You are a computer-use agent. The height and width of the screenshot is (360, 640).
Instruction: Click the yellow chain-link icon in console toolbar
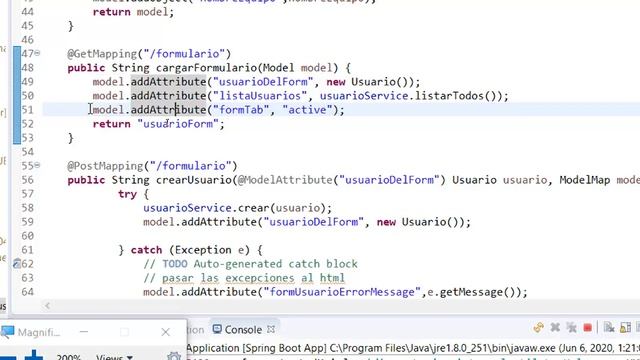tap(538, 327)
